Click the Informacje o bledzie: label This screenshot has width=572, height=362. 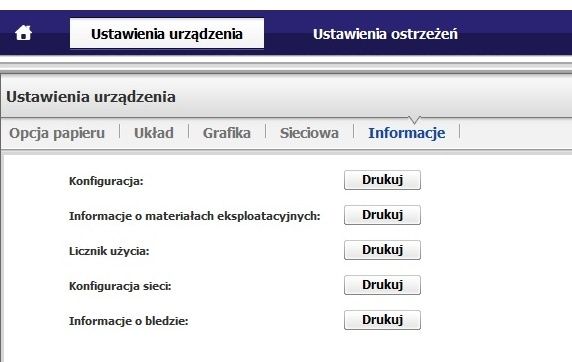click(128, 321)
